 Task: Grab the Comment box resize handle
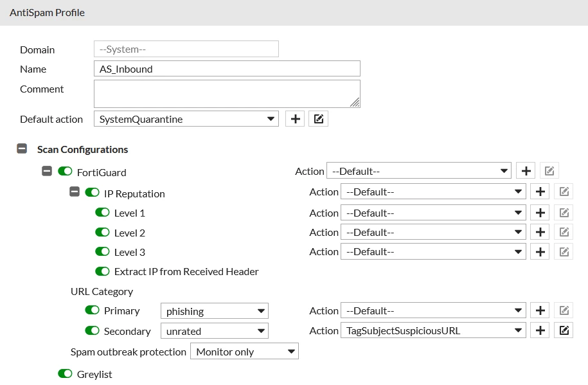click(x=355, y=102)
